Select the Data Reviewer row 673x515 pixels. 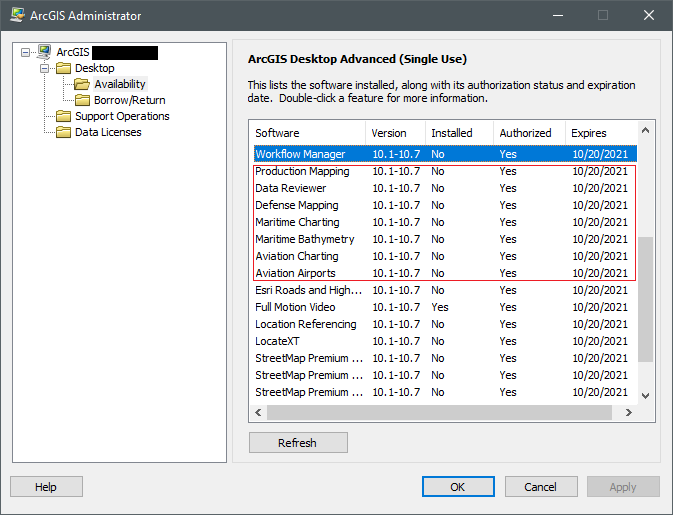445,188
